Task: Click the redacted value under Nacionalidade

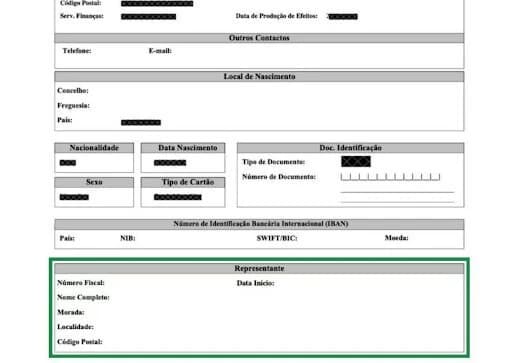Action: [x=68, y=163]
